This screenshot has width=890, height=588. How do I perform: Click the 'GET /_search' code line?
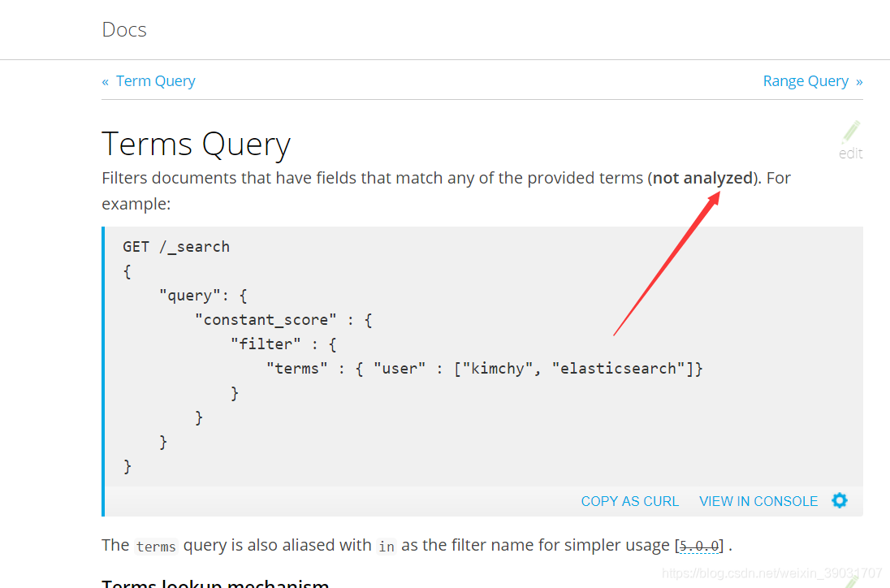[176, 247]
